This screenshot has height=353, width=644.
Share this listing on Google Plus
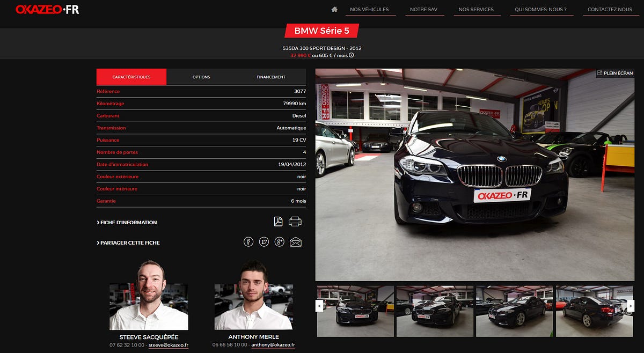[x=279, y=242]
